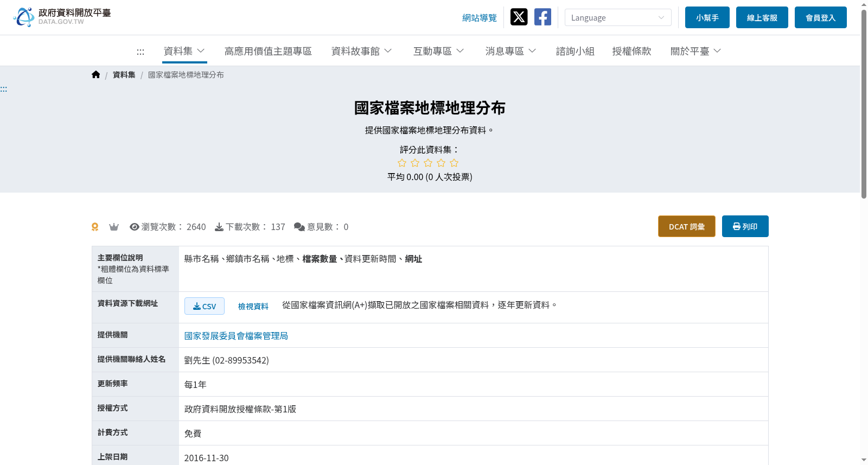The image size is (868, 465).
Task: Click the 政府資料開放授權條款-第1版 text
Action: coord(240,409)
